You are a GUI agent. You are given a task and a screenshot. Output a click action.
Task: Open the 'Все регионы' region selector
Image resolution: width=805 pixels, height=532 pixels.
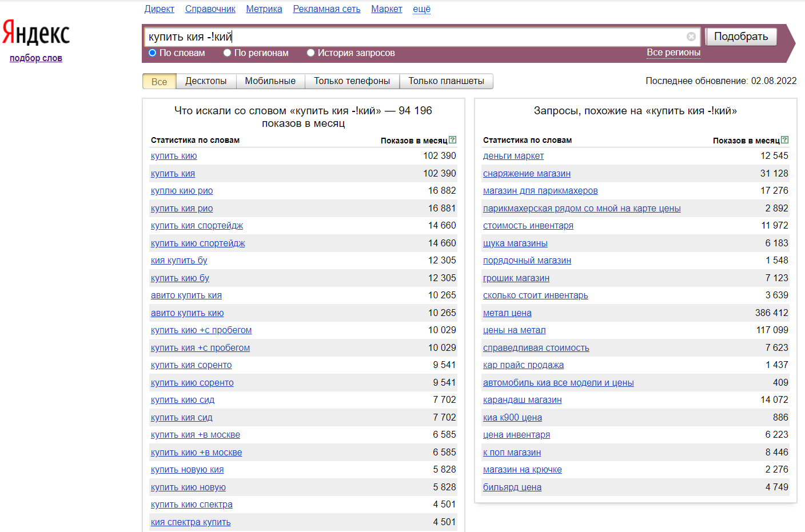click(673, 53)
